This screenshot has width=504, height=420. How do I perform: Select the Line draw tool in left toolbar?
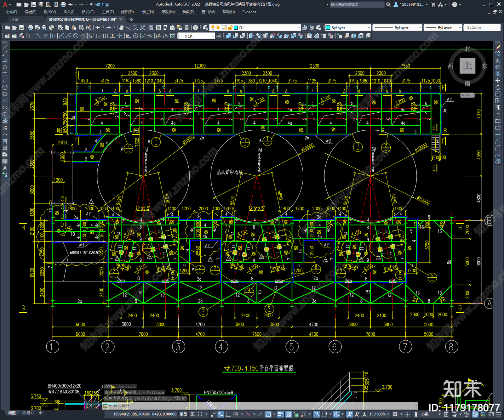pyautogui.click(x=5, y=47)
